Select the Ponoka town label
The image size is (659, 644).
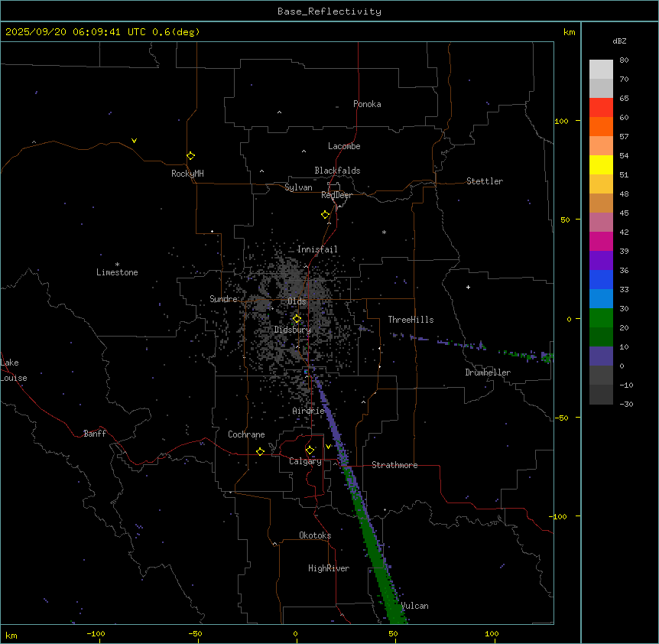[x=367, y=104]
